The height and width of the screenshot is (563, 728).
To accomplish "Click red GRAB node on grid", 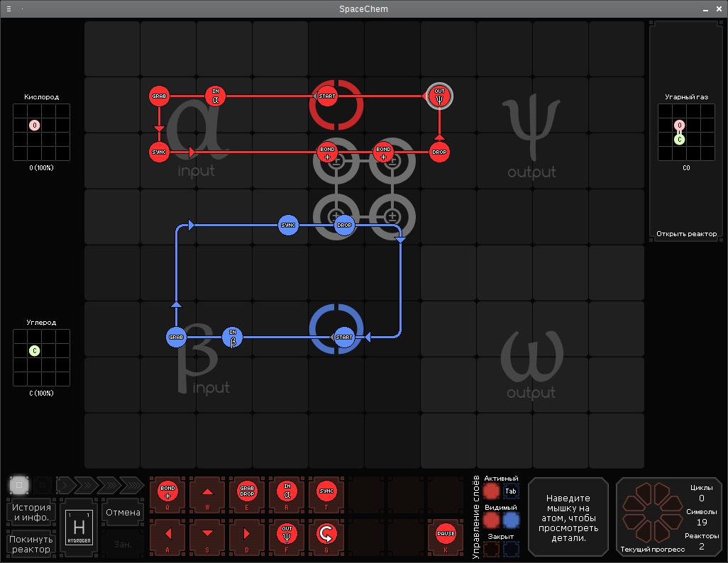I will [x=159, y=96].
